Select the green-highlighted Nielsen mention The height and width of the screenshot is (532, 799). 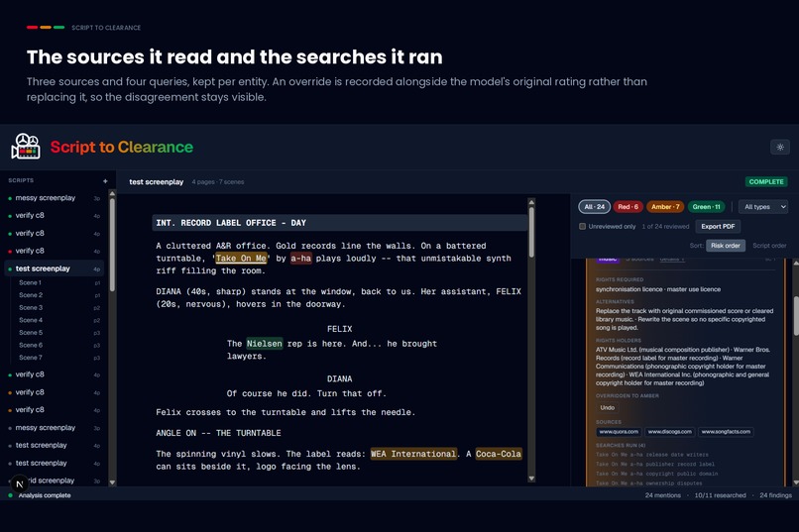(x=265, y=344)
